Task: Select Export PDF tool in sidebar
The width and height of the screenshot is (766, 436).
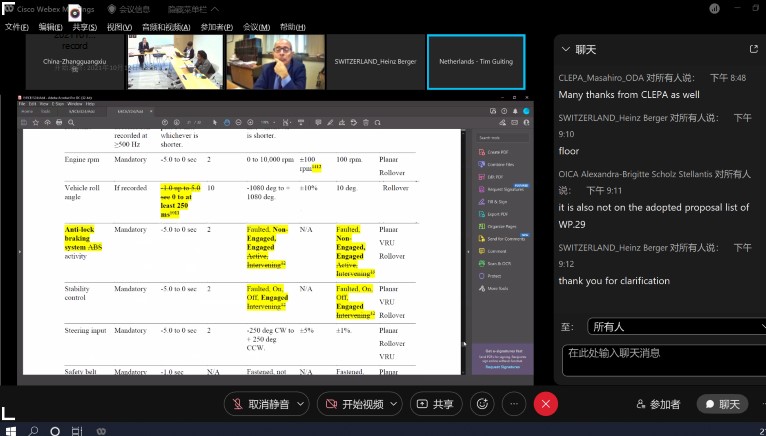Action: pos(497,213)
